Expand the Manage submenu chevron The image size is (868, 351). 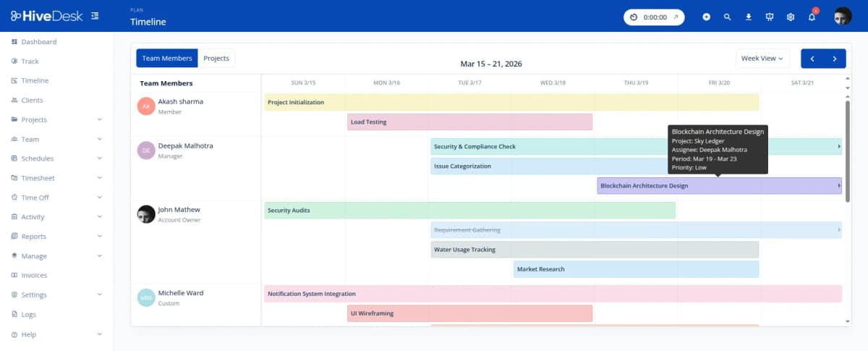[99, 256]
